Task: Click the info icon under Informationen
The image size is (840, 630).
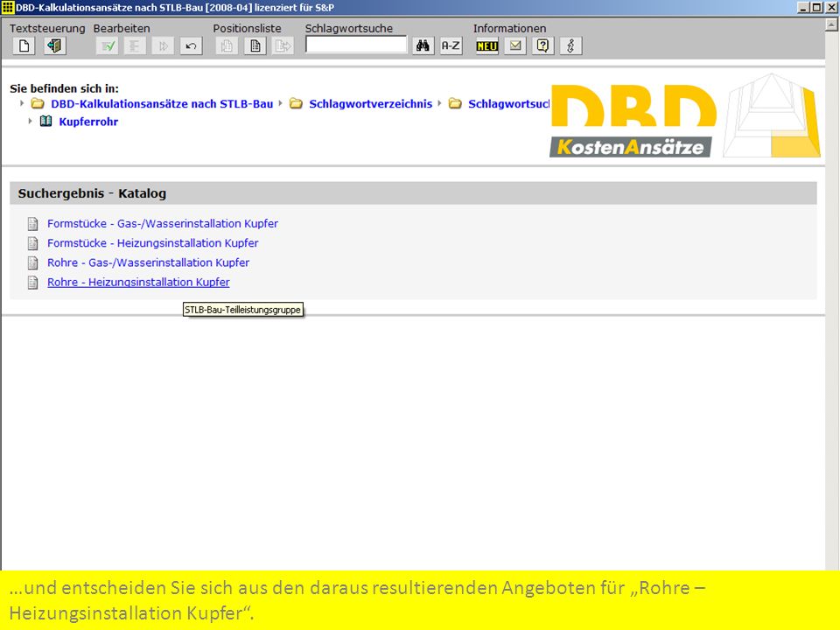Action: (x=570, y=46)
